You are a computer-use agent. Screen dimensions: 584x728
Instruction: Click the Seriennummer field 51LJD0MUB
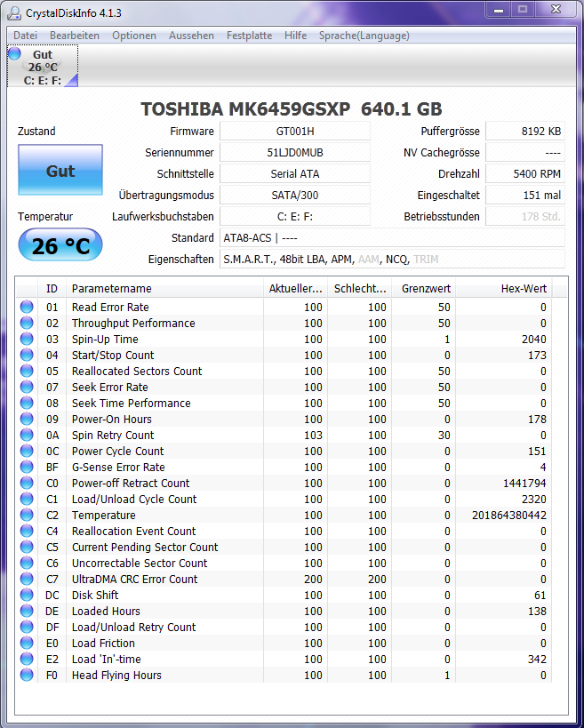[x=295, y=152]
